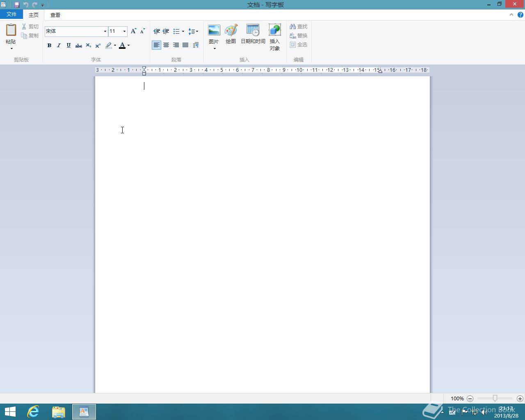Open WordPad help icon
Viewport: 525px width, 420px height.
(x=520, y=15)
